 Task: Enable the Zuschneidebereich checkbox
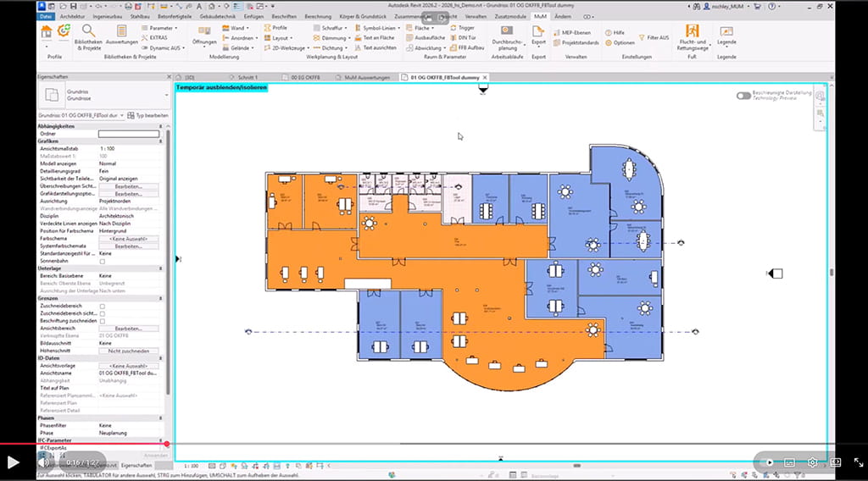click(103, 306)
